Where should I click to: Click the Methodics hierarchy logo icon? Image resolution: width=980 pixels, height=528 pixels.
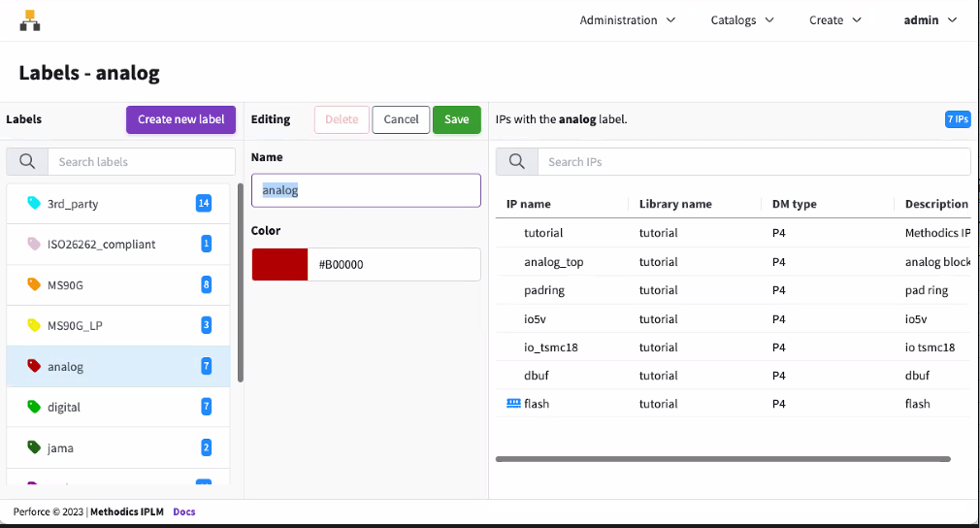tap(30, 20)
